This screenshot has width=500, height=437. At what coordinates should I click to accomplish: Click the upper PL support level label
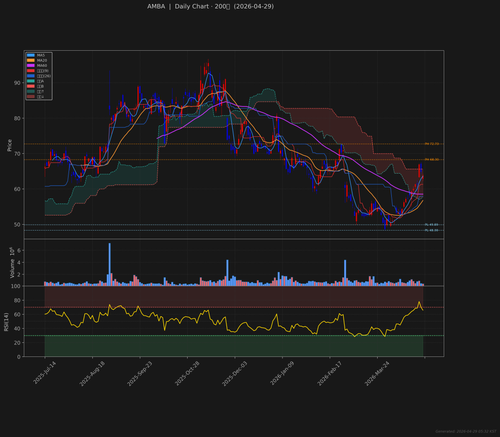click(x=431, y=225)
